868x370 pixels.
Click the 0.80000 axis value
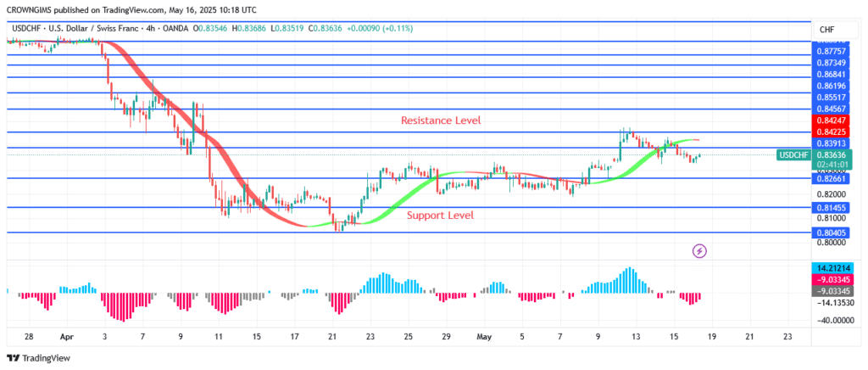coord(832,242)
